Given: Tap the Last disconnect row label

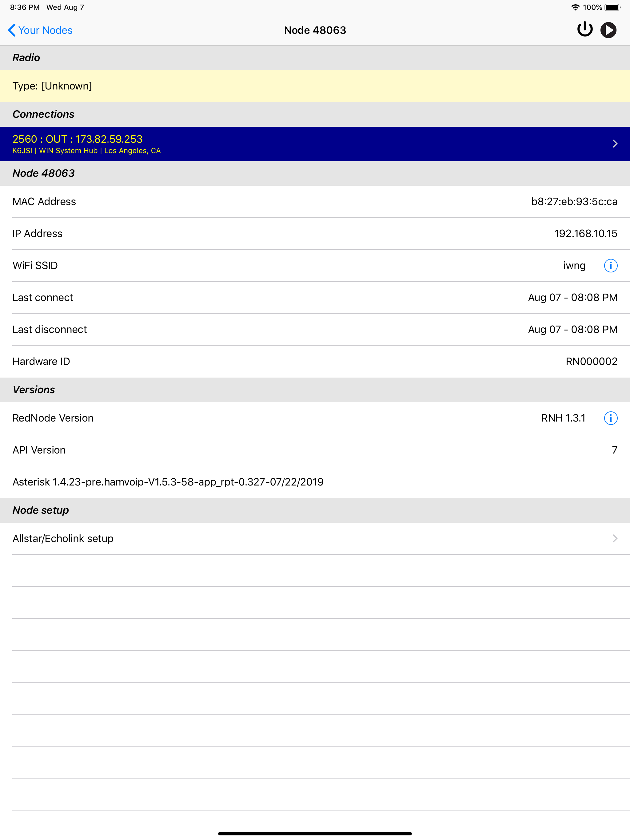Looking at the screenshot, I should 50,329.
